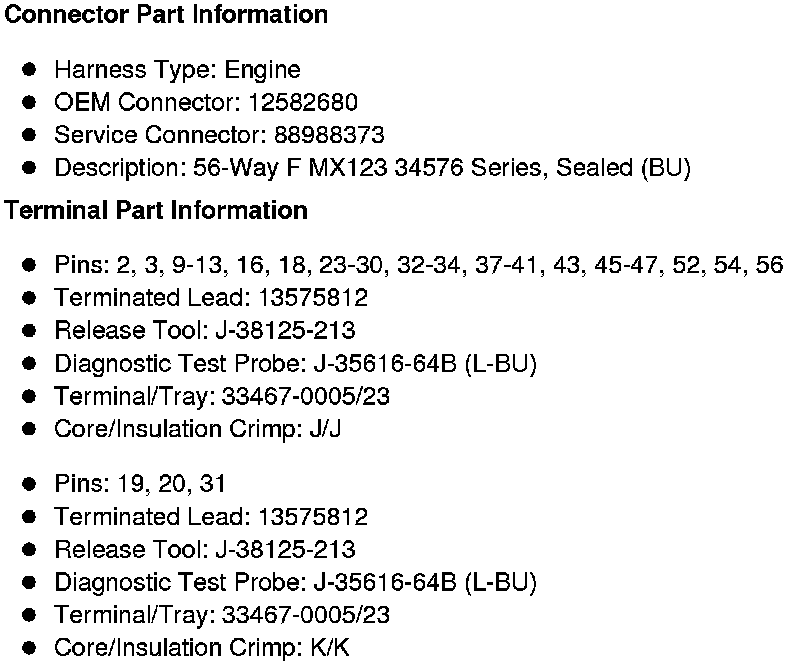Click the Core/Insulation Crimp: J/J line

[x=198, y=429]
